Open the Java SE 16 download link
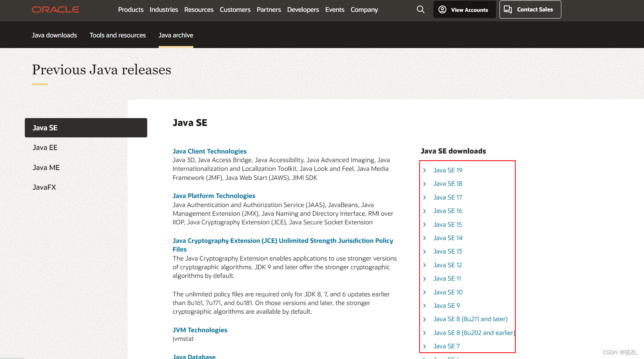 (x=448, y=211)
